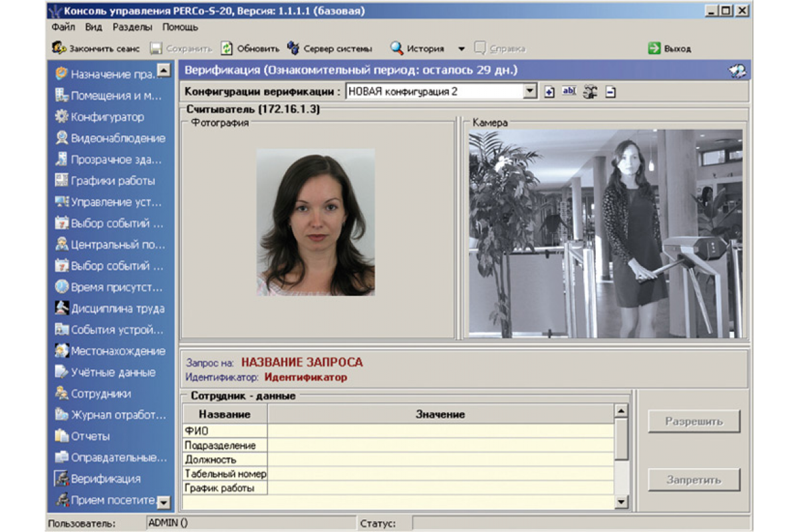Open the Конфигуратор section
Viewport: 798px width, 532px height.
pyautogui.click(x=100, y=116)
